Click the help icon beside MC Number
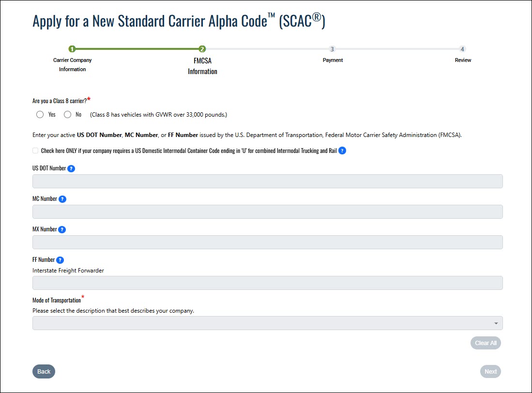 (x=62, y=199)
